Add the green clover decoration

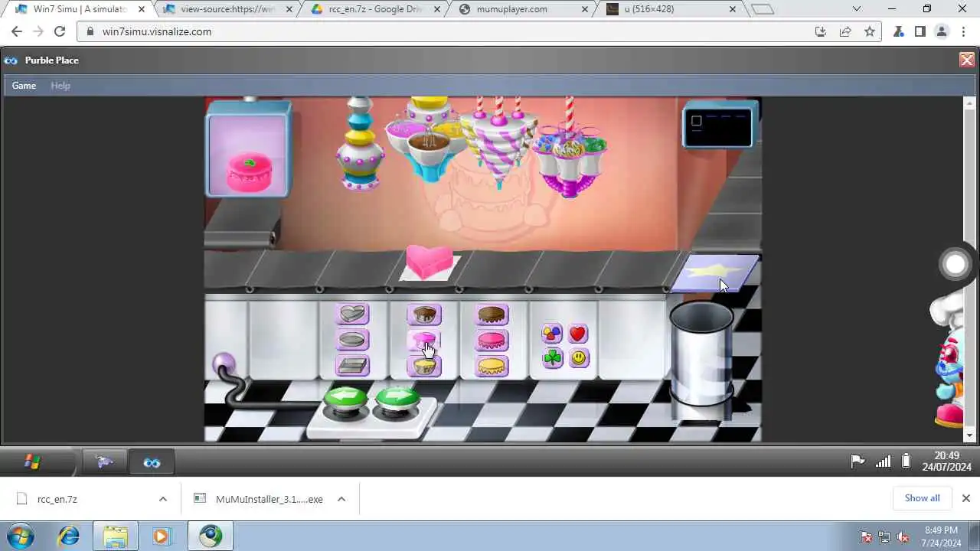553,358
